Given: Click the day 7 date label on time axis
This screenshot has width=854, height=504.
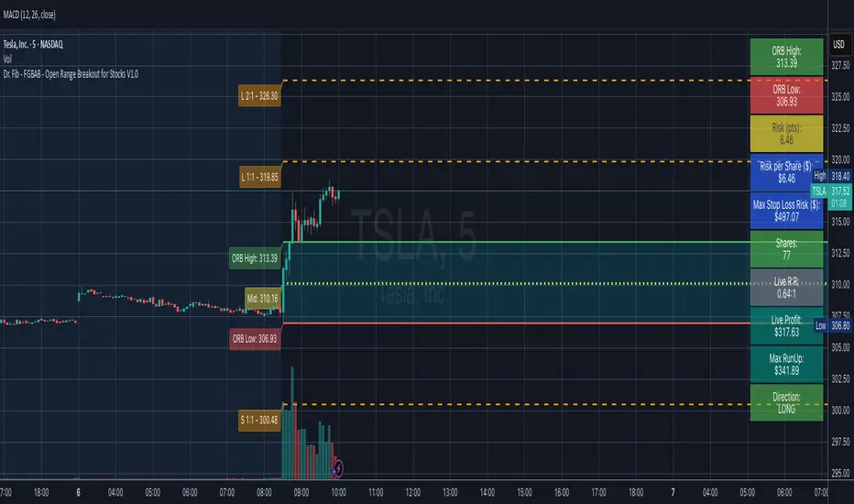Looking at the screenshot, I should 673,493.
